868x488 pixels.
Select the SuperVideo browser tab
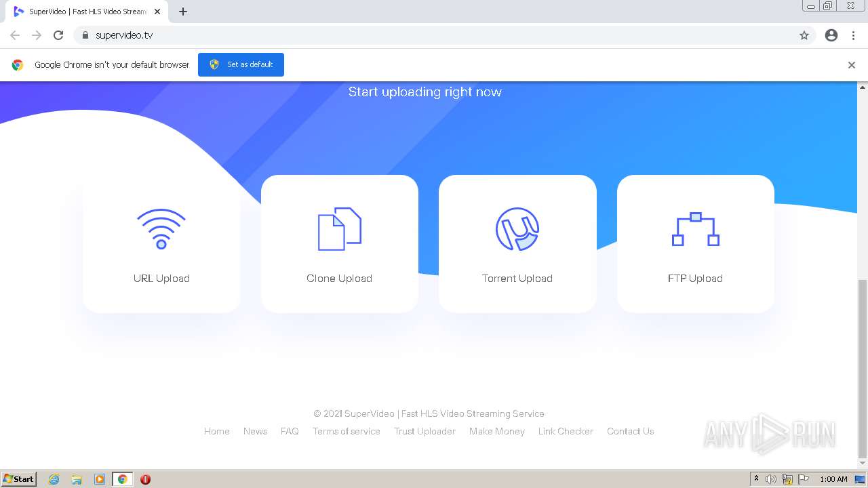tap(87, 12)
